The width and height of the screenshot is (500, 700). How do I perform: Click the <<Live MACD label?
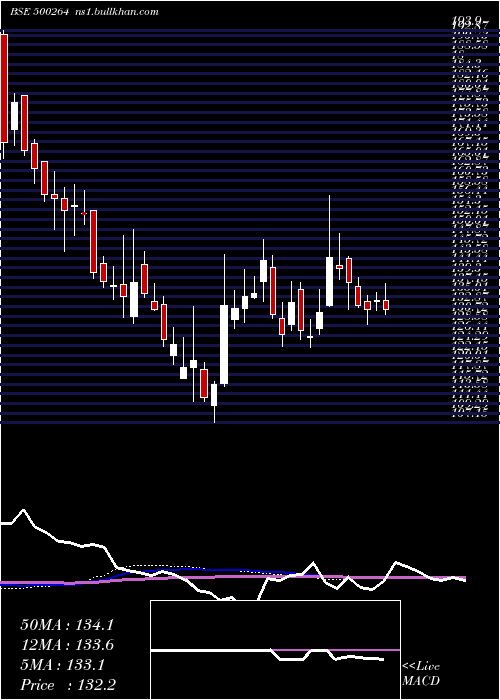pyautogui.click(x=421, y=673)
